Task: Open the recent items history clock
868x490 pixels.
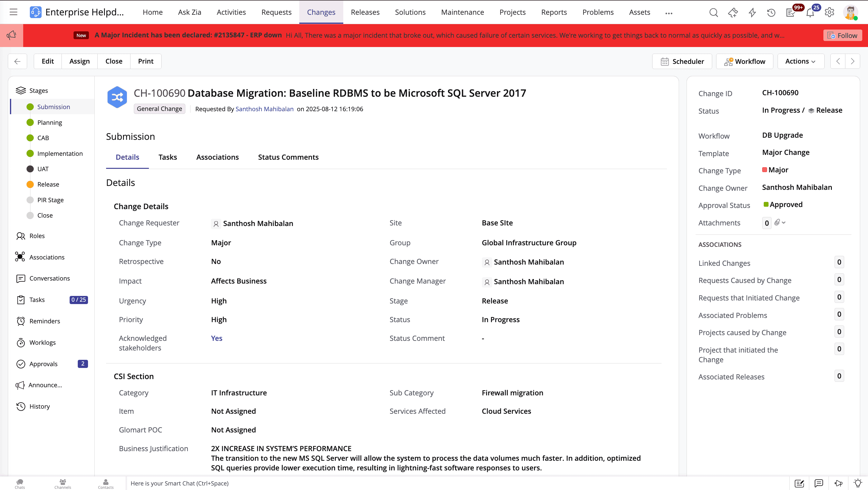Action: pos(771,12)
